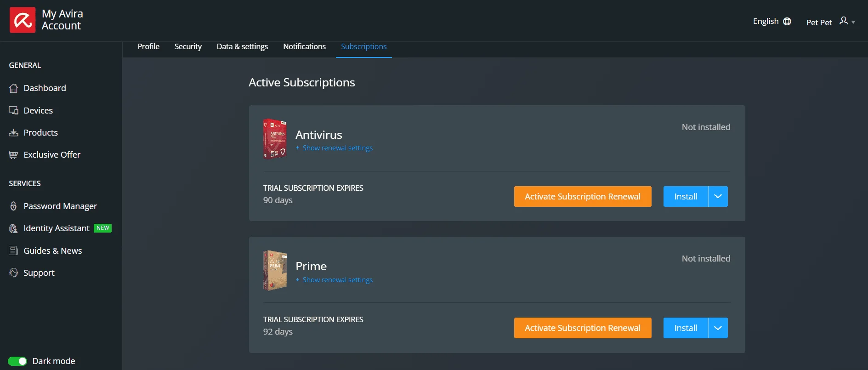Show renewal settings for Prime

pyautogui.click(x=337, y=280)
